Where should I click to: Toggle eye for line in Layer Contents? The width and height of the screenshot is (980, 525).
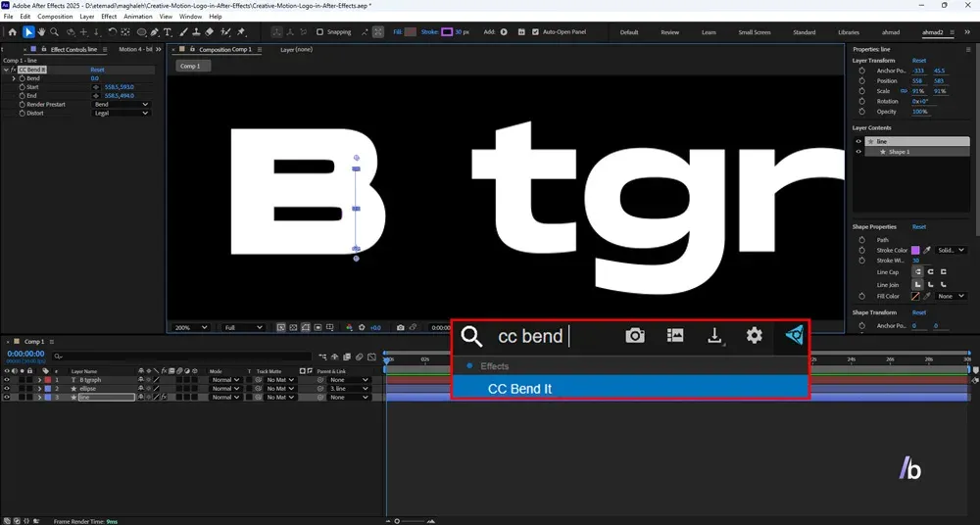858,141
